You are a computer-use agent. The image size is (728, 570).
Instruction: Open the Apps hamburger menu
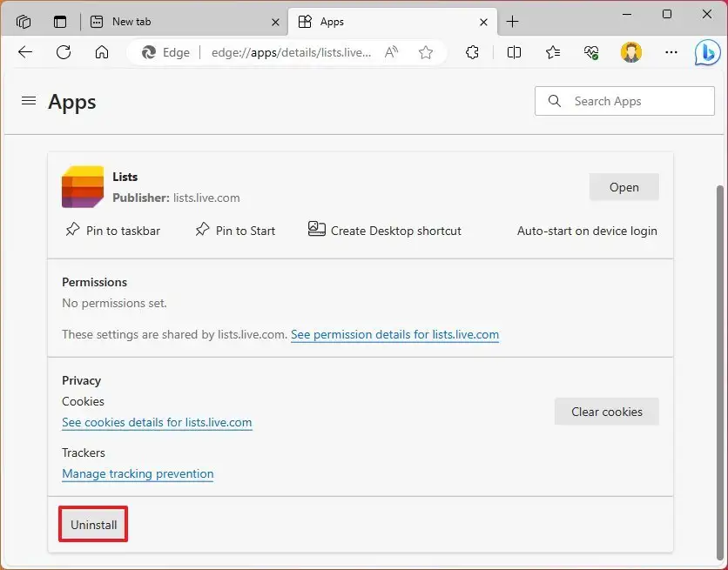[28, 100]
